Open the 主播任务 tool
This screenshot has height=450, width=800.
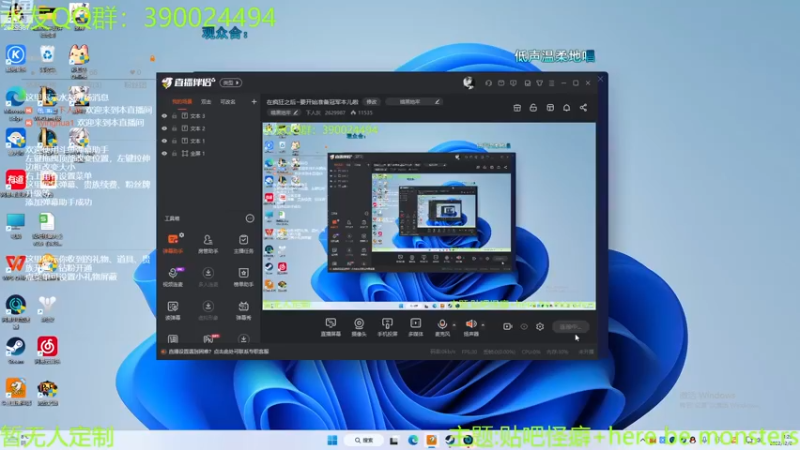(x=243, y=243)
